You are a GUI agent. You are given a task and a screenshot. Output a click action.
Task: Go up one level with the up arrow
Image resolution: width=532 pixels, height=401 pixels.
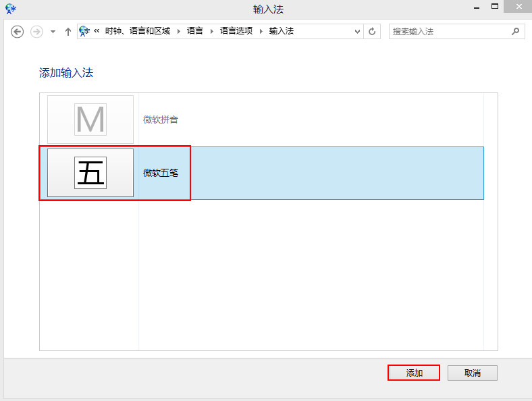pos(68,32)
